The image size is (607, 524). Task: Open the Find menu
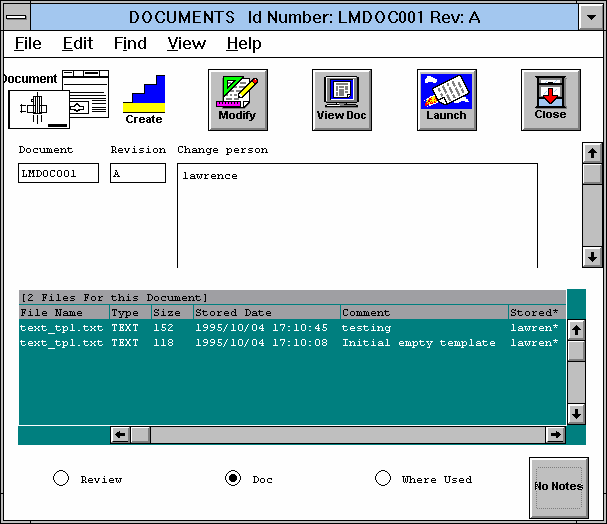[x=130, y=44]
